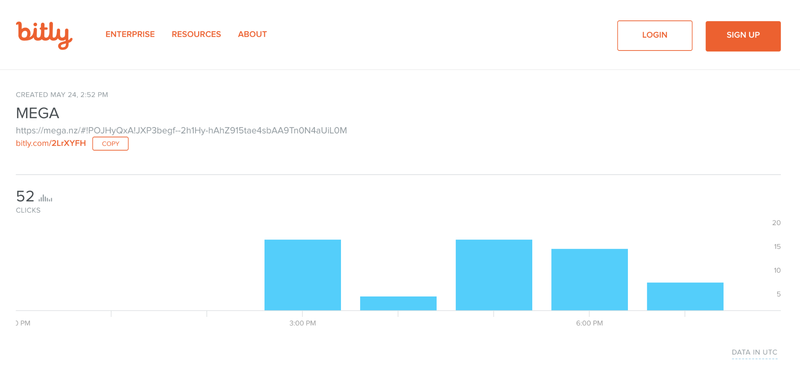Open the bitly.com/2LrXYFH short link

pyautogui.click(x=51, y=144)
